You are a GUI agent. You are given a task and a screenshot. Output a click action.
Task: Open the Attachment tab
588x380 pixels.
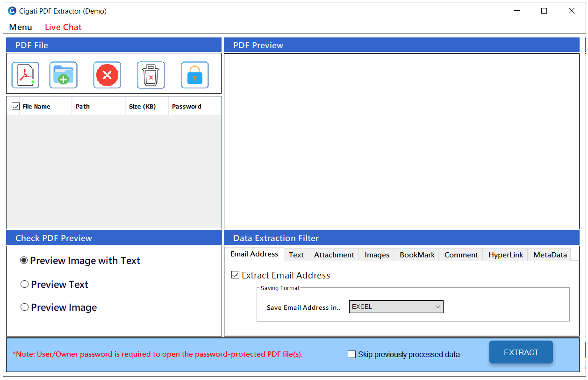(334, 255)
